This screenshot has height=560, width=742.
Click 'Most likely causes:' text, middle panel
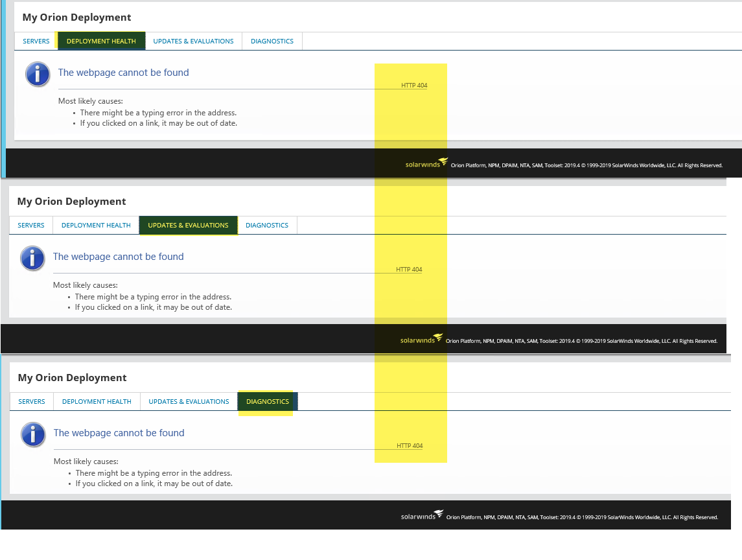coord(85,285)
